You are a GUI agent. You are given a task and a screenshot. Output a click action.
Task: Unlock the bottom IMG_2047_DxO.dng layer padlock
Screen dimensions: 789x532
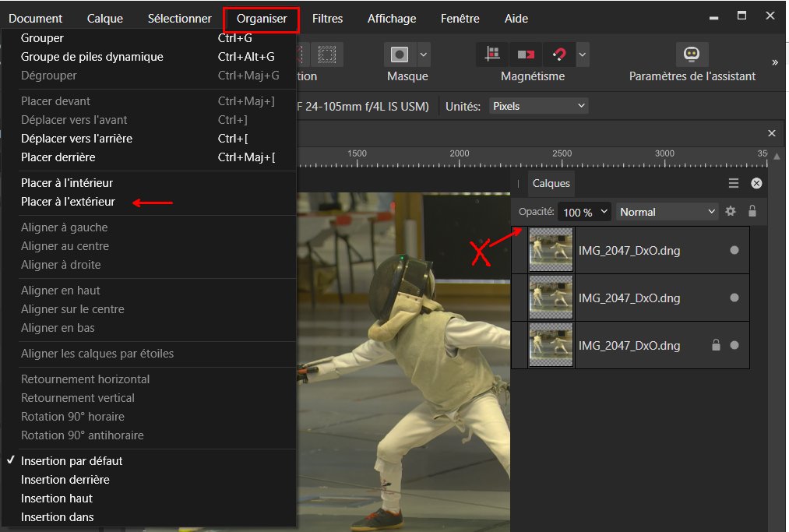pos(716,345)
